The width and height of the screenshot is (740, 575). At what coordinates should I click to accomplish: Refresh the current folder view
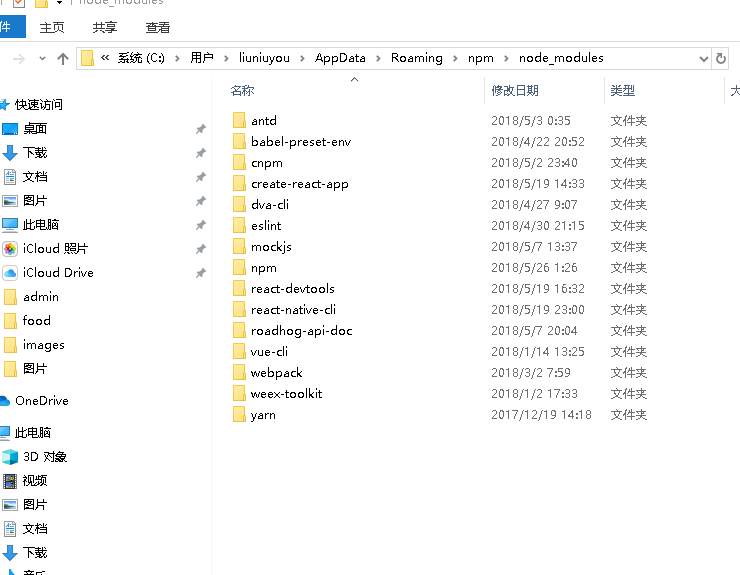tap(721, 58)
